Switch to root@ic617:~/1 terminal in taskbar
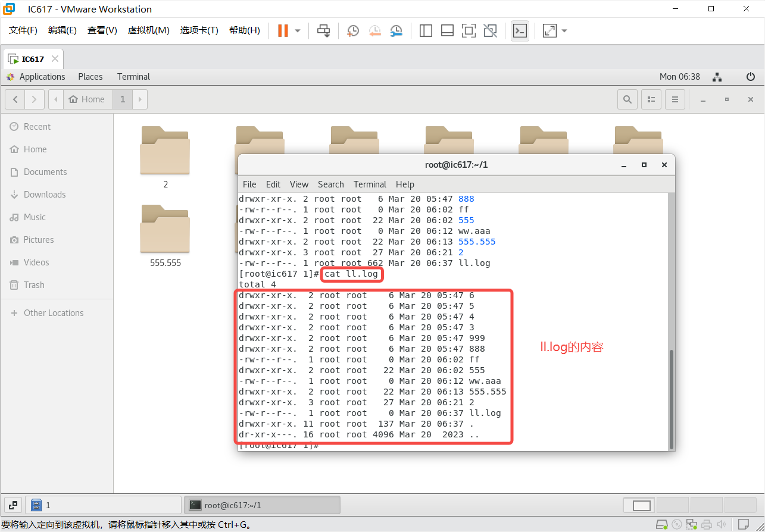765x532 pixels. point(262,505)
